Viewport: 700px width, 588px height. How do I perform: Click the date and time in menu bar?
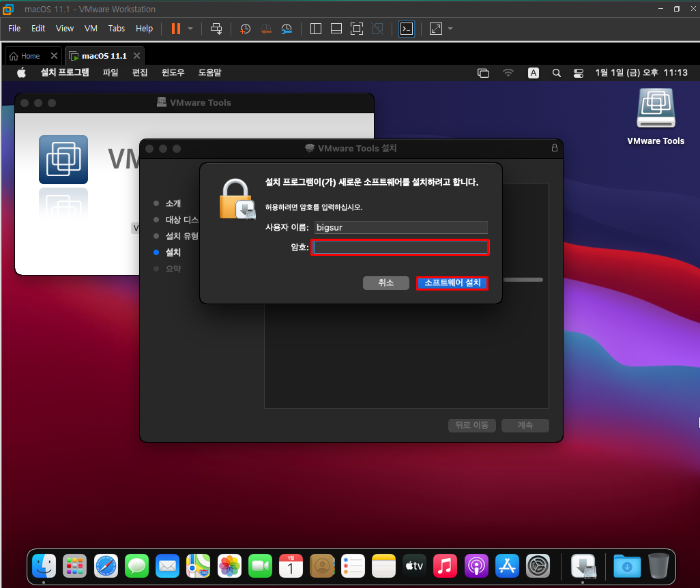pos(641,72)
